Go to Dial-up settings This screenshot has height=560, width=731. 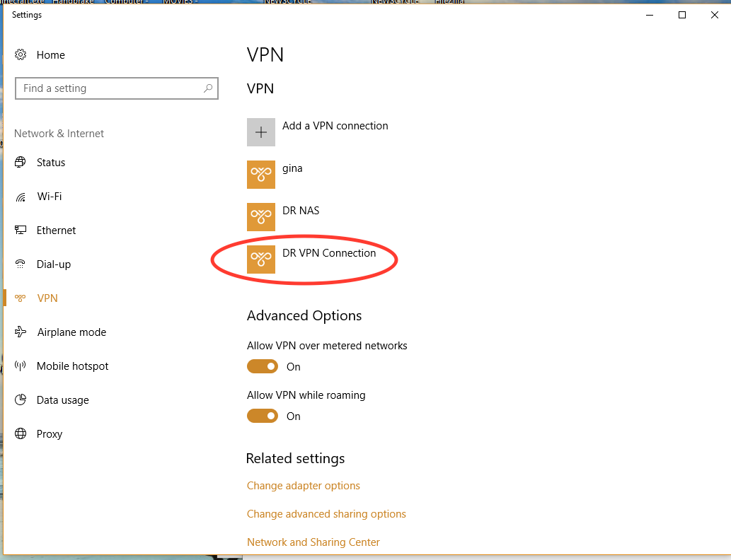coord(54,264)
